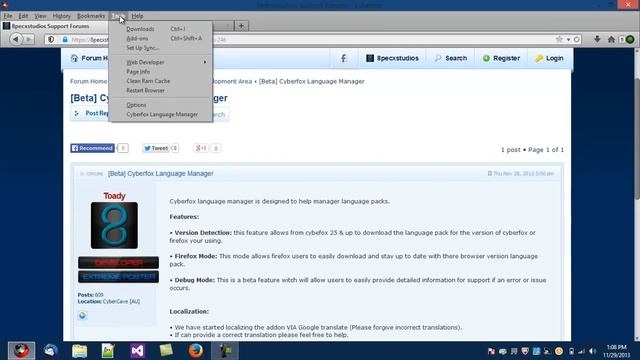Choose Restart Browser menu entry
Image resolution: width=640 pixels, height=360 pixels.
[161, 90]
